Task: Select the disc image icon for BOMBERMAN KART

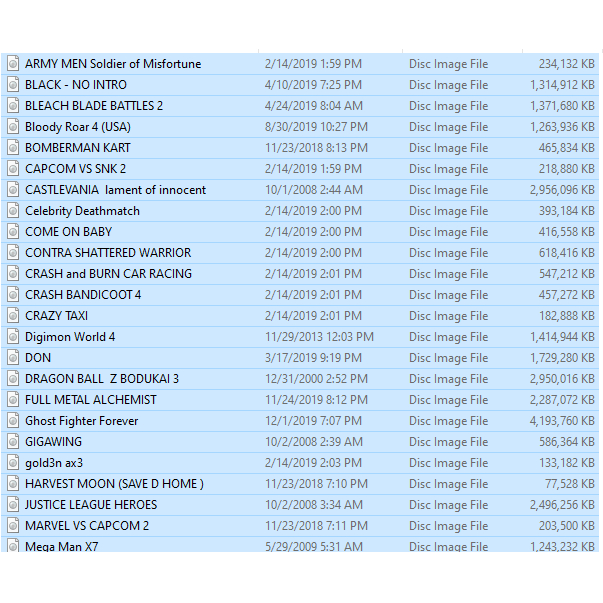Action: [13, 148]
